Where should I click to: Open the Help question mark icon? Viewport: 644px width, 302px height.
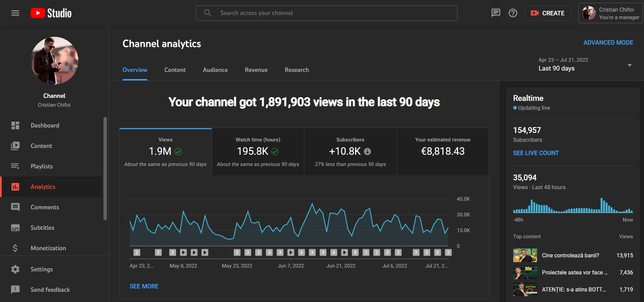pyautogui.click(x=513, y=13)
